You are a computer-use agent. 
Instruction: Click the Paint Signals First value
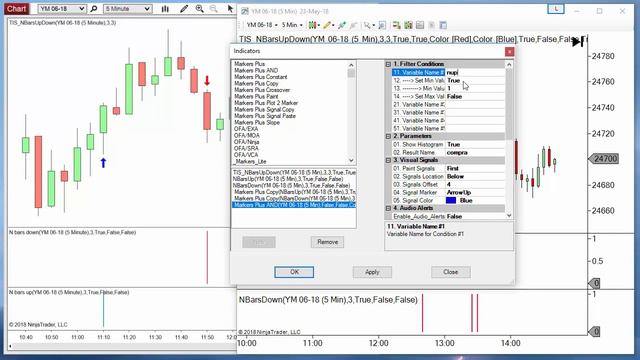point(475,169)
